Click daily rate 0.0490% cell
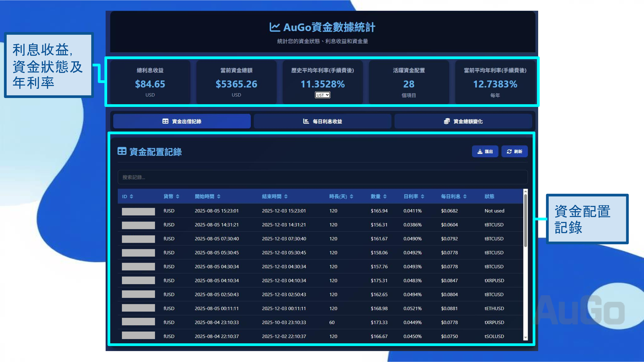The image size is (644, 362). (x=413, y=239)
